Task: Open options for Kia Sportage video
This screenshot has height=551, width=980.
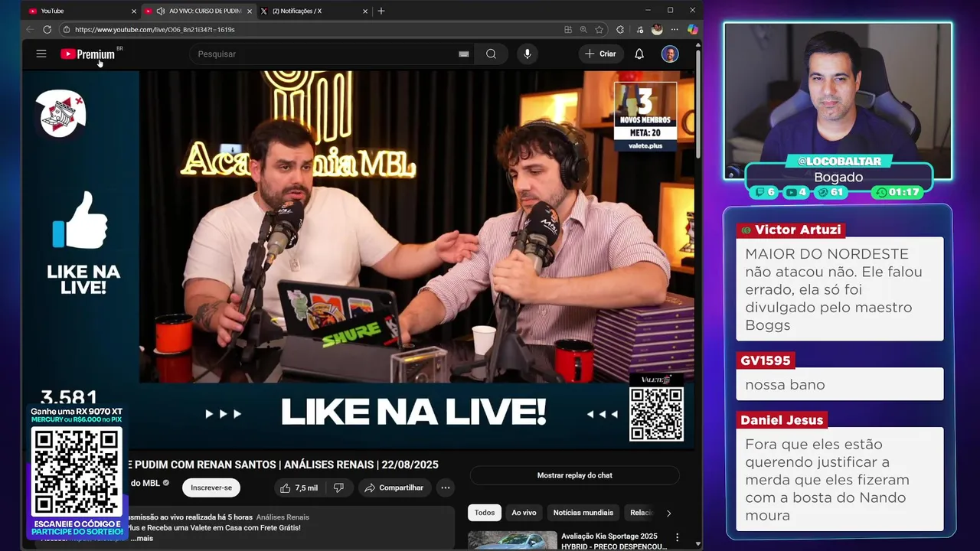Action: [x=677, y=538]
